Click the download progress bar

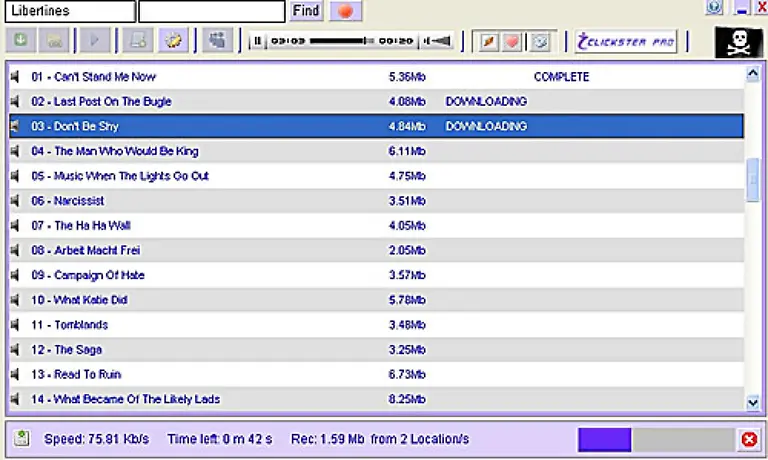(x=656, y=439)
